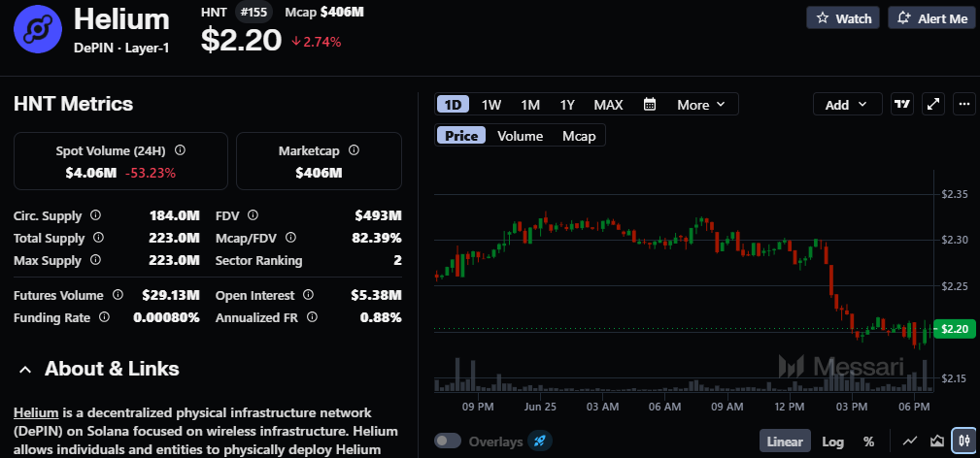Click the -53.23% volume change

(151, 173)
